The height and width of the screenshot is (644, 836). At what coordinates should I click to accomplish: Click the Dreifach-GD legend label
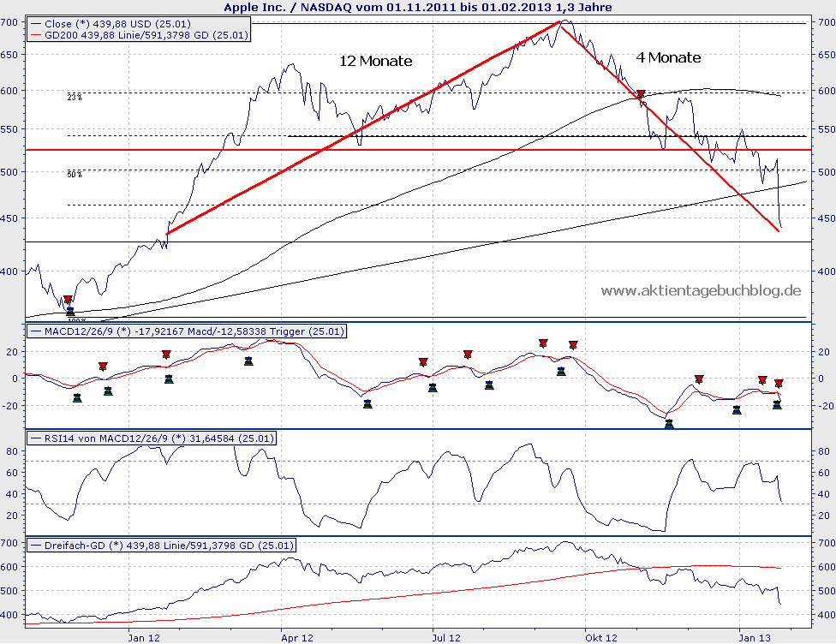[161, 545]
